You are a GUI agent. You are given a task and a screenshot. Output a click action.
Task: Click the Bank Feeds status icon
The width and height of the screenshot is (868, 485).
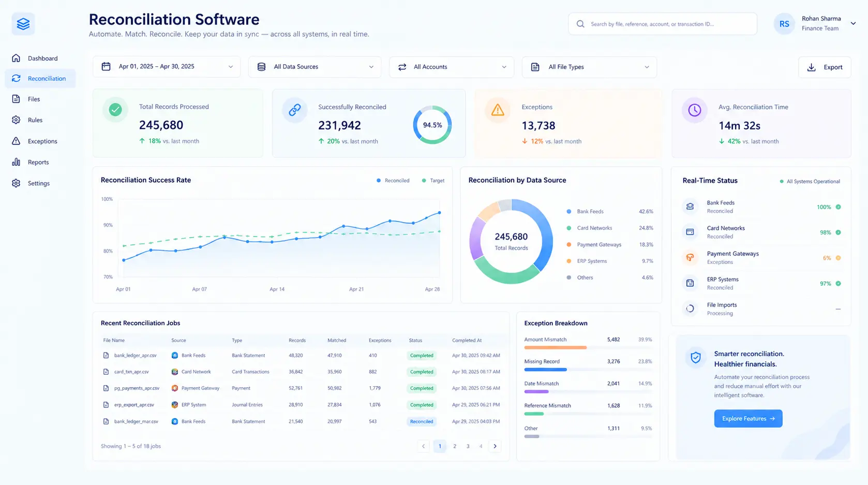tap(690, 207)
